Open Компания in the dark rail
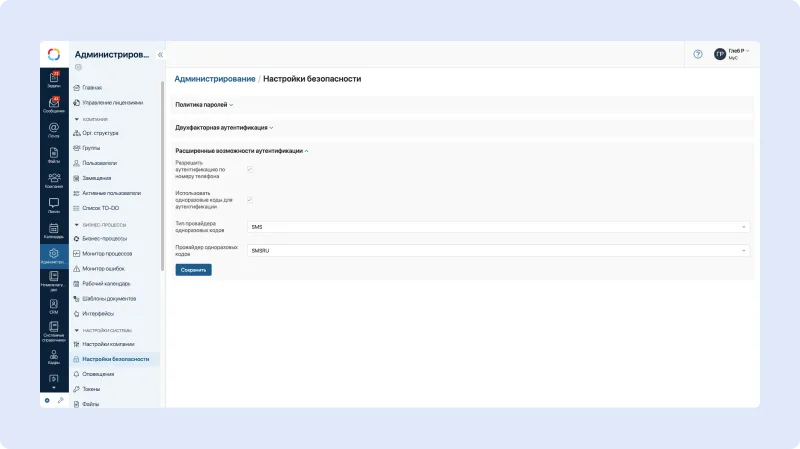 click(x=54, y=180)
